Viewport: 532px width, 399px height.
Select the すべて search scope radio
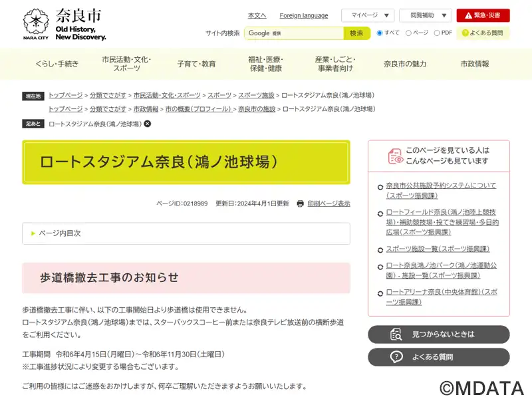point(380,33)
